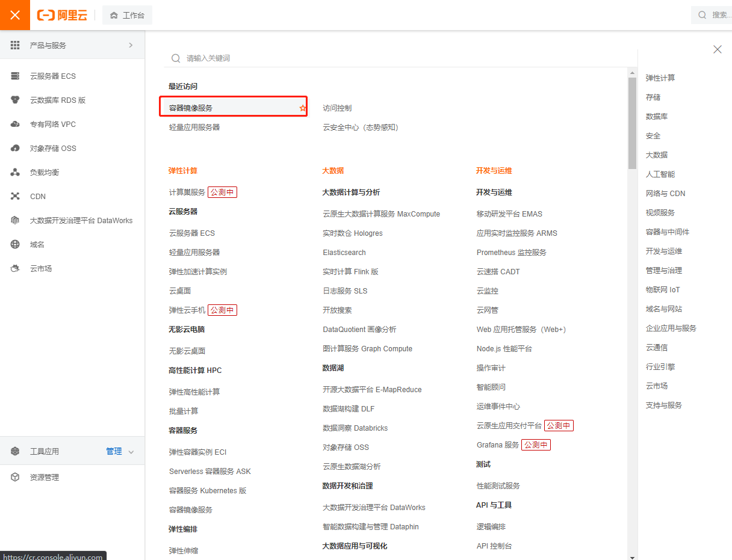Image resolution: width=732 pixels, height=560 pixels.
Task: Click the keyword search magnifier icon
Action: (x=176, y=58)
